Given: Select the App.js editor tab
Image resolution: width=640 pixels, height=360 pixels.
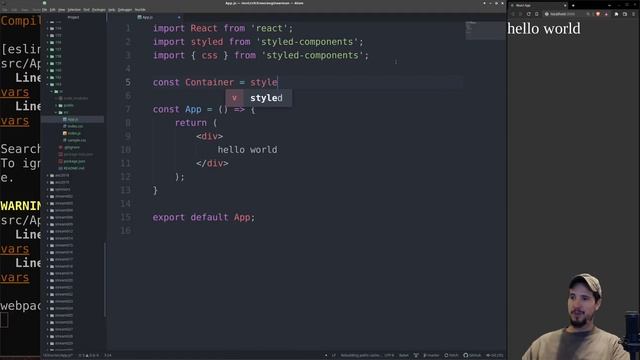Looking at the screenshot, I should 145,18.
